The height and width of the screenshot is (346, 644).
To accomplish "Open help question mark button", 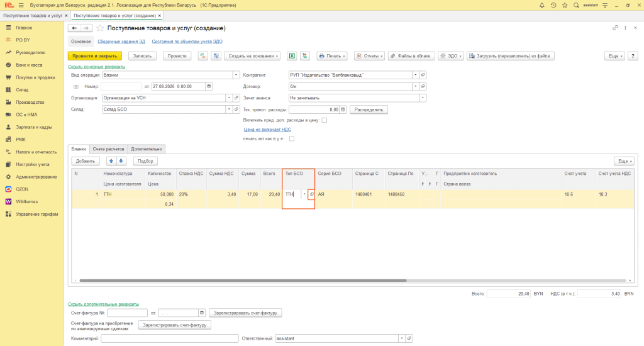I will (x=633, y=56).
